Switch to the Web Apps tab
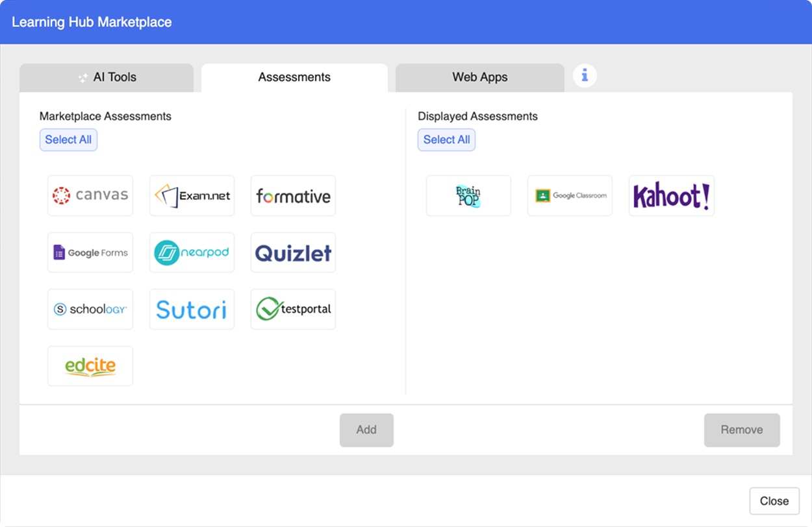Screen dimensions: 812x527 [x=480, y=77]
